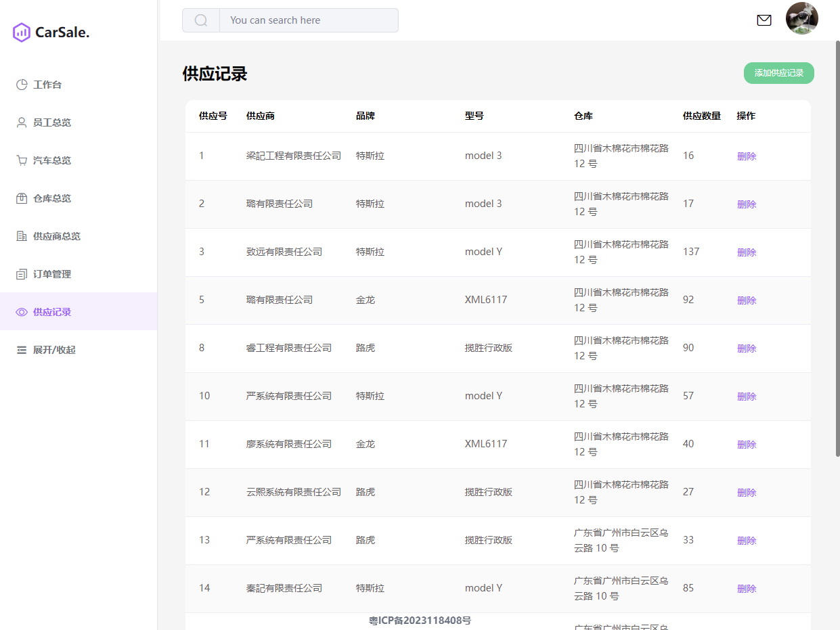Click the 汽车总览 cart icon

click(x=22, y=160)
